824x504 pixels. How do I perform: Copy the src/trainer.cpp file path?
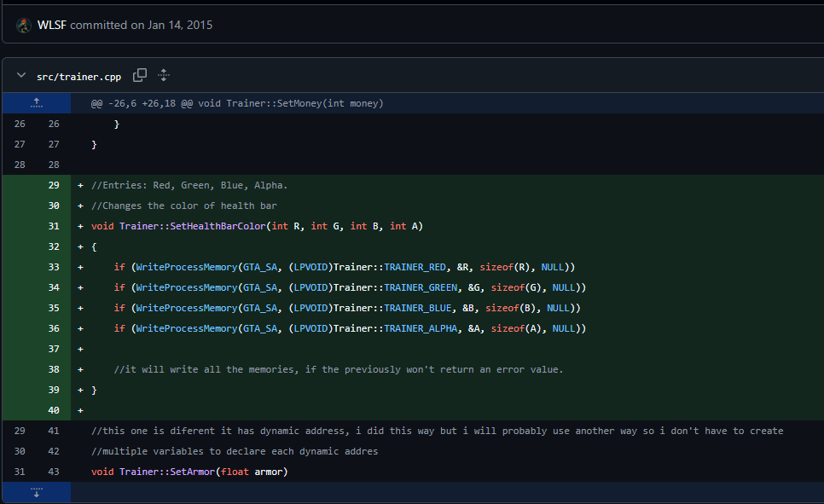point(140,75)
